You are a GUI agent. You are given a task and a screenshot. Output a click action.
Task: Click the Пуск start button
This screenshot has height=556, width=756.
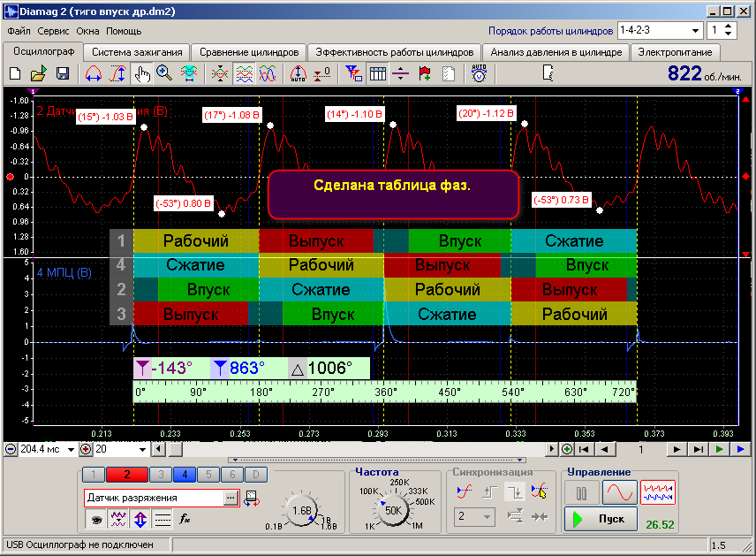click(601, 520)
